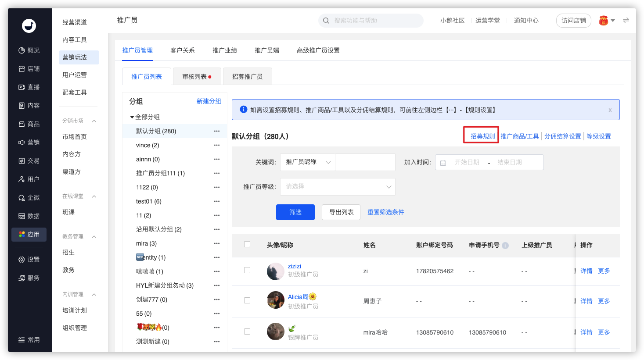
Task: Open more options for vince group
Action: click(216, 145)
